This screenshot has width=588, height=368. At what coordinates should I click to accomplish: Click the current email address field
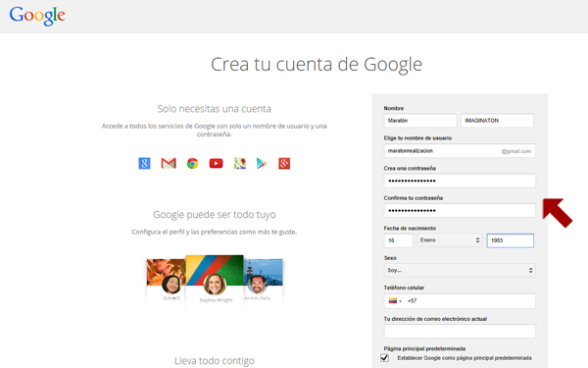(x=460, y=332)
